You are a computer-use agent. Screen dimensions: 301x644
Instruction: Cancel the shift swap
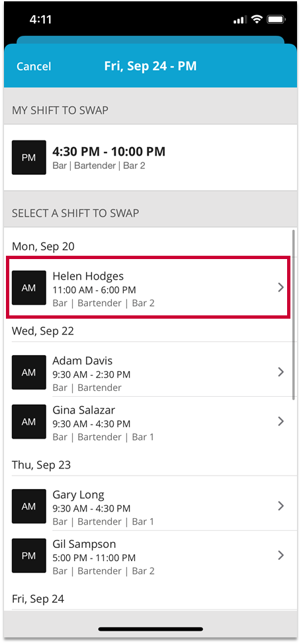pyautogui.click(x=34, y=66)
